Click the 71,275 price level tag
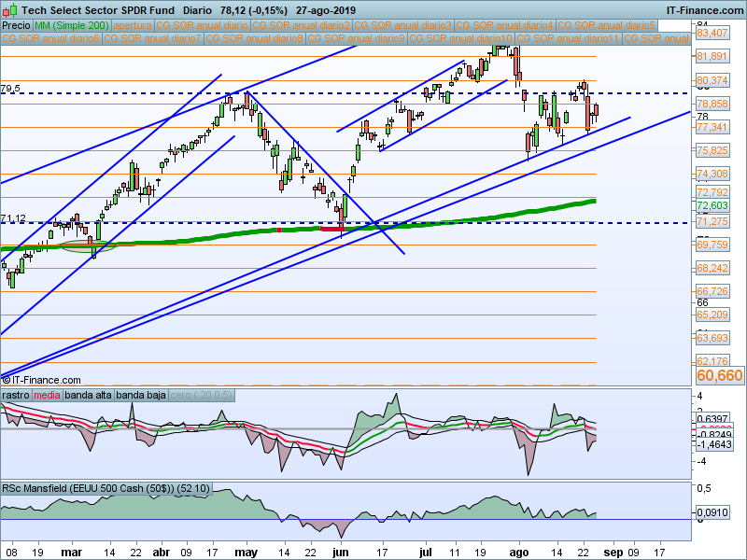The width and height of the screenshot is (747, 560). pos(712,221)
